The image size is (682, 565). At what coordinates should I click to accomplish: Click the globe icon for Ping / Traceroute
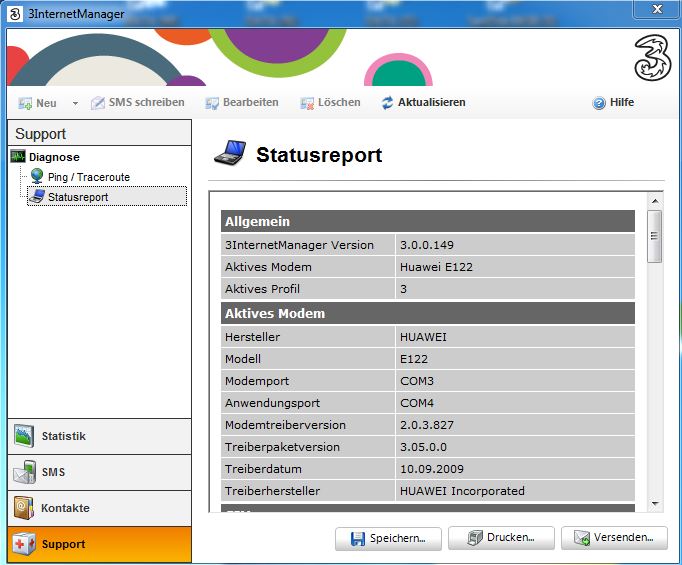(37, 176)
